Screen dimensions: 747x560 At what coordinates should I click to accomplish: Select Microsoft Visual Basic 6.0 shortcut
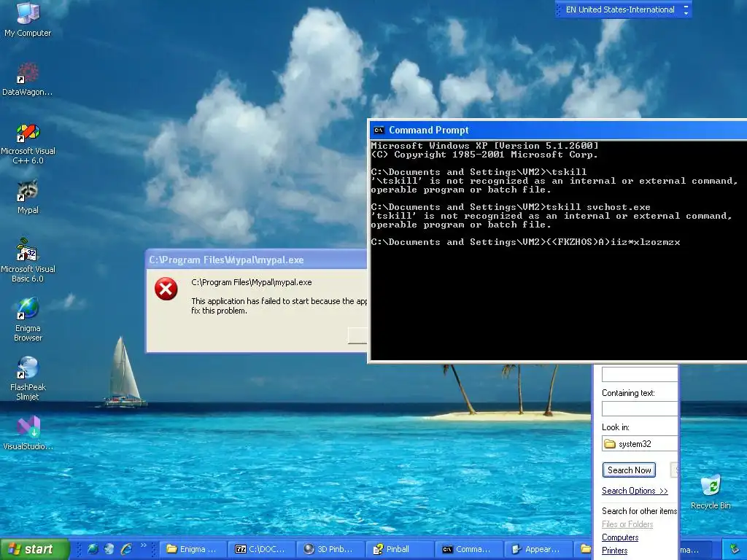[28, 261]
